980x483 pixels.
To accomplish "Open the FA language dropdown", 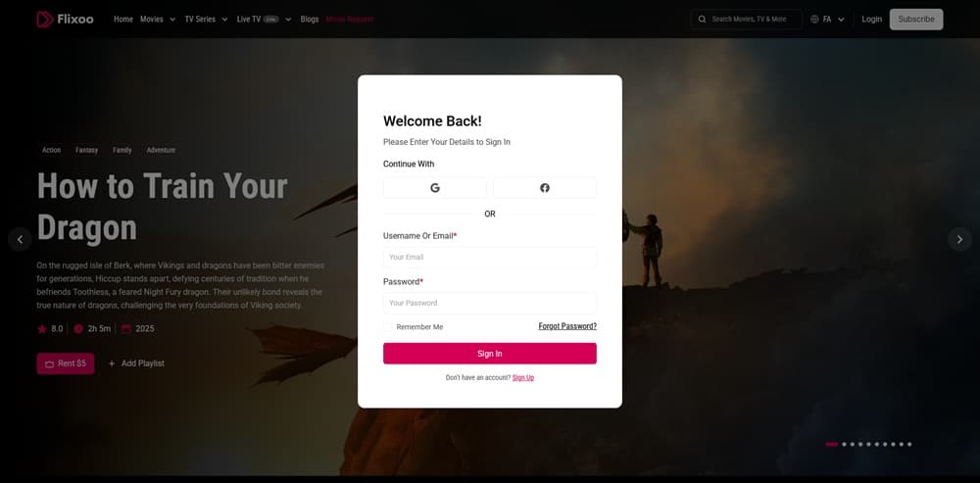I will click(827, 20).
